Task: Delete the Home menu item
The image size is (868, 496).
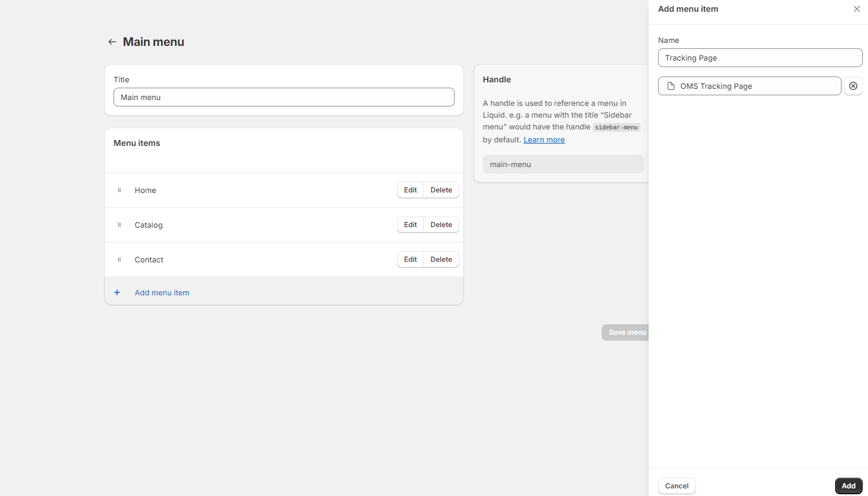Action: click(x=441, y=190)
